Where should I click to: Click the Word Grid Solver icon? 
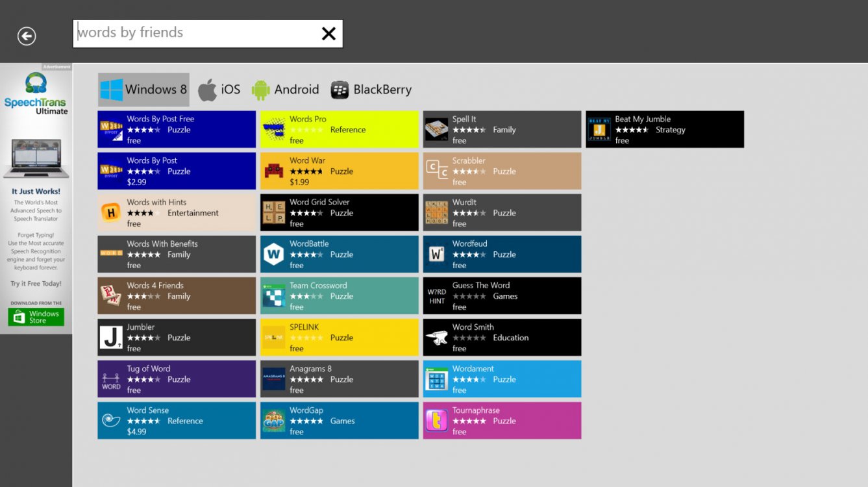[x=274, y=212]
